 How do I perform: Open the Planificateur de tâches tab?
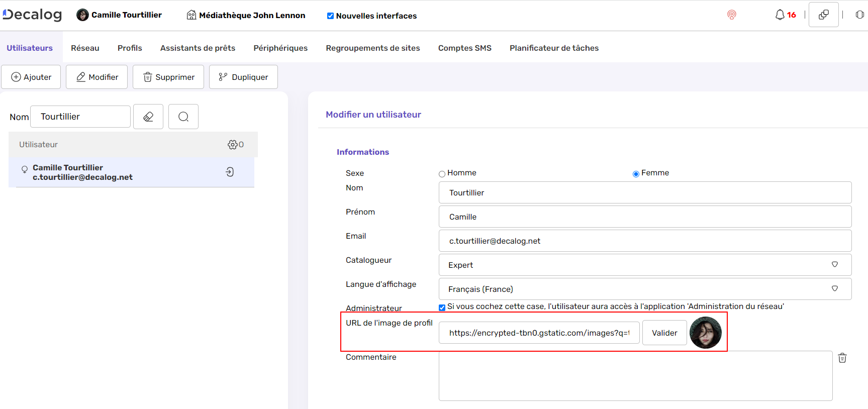[554, 48]
